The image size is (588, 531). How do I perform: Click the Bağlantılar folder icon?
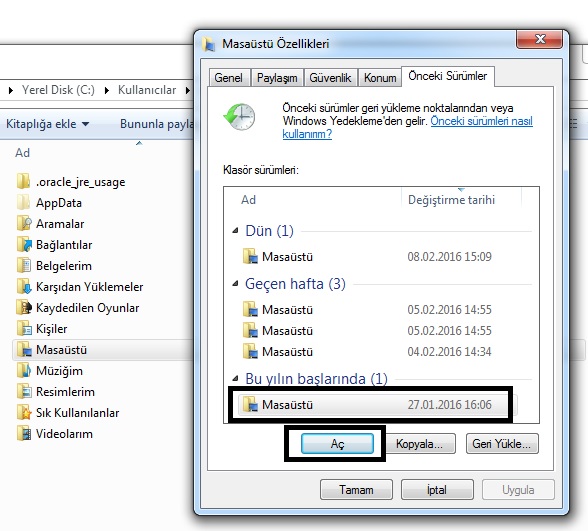(x=24, y=244)
